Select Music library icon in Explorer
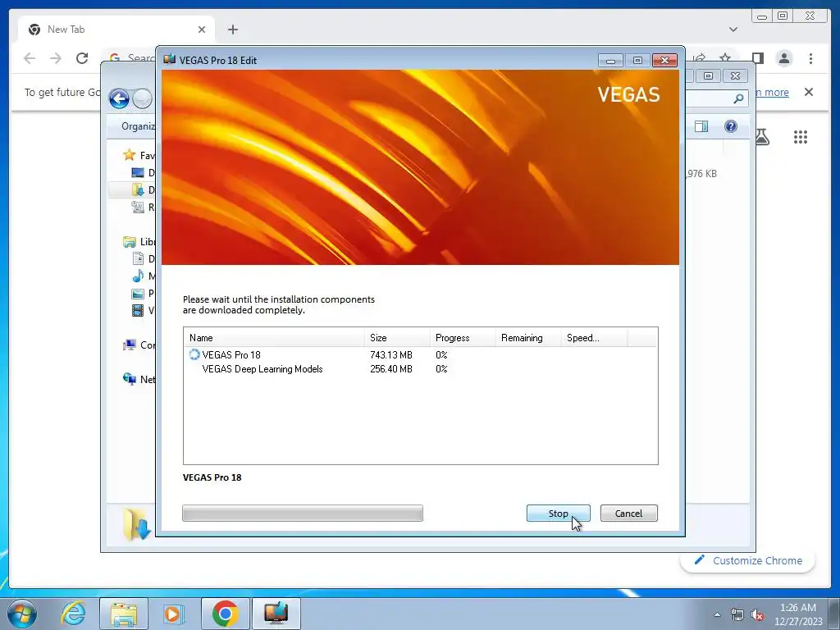This screenshot has height=630, width=840. [138, 276]
